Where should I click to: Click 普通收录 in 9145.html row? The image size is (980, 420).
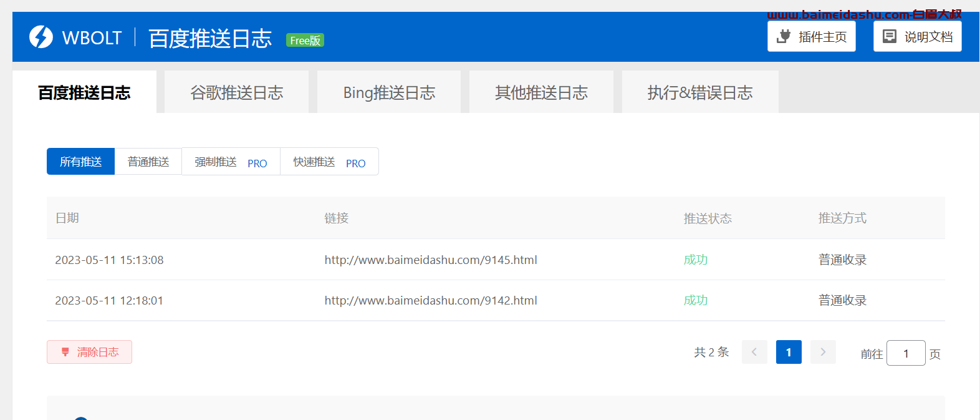843,260
